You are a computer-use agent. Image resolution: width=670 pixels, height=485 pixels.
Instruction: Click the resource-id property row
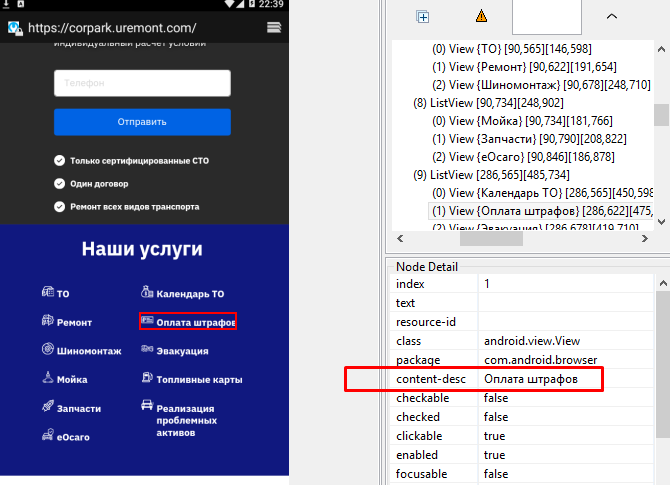[x=522, y=322]
